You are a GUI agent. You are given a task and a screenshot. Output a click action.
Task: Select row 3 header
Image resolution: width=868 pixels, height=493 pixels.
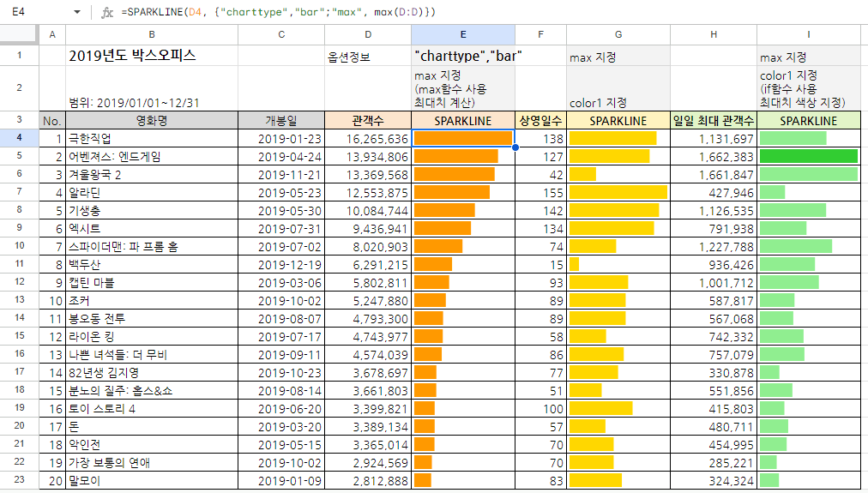[x=19, y=121]
